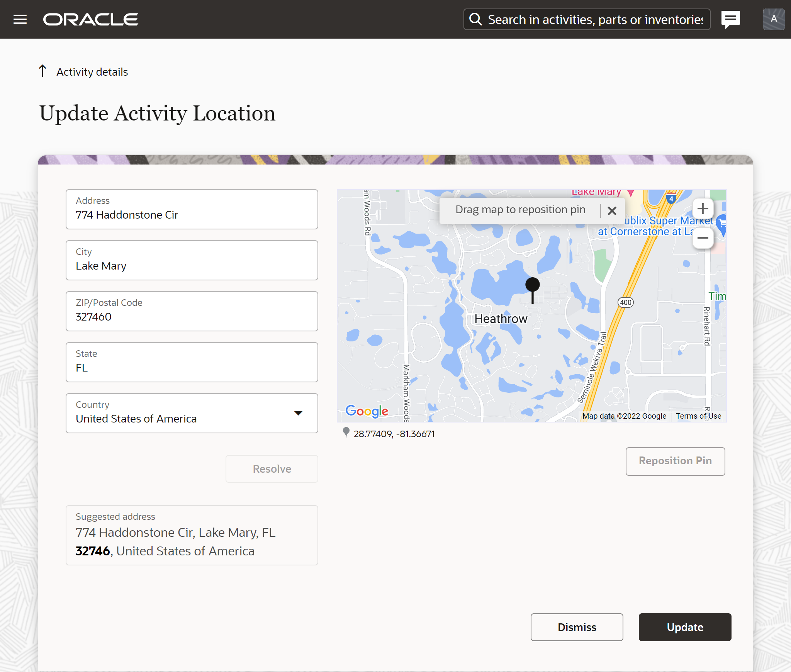Close the drag map tooltip
This screenshot has width=791, height=672.
tap(612, 210)
